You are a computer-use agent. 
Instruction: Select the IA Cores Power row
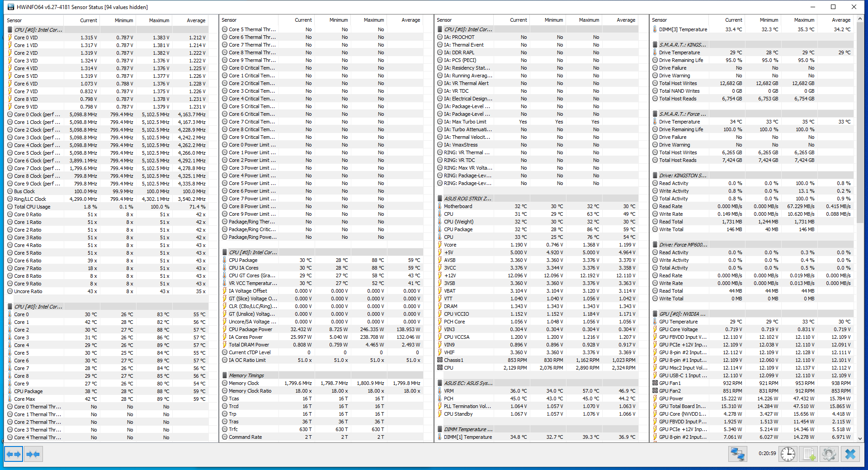click(322, 337)
